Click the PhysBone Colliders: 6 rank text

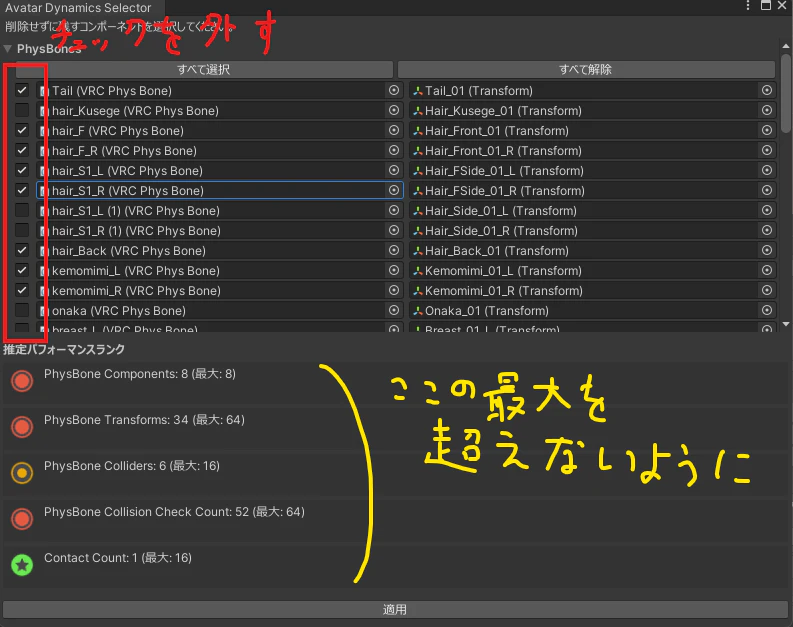pos(131,466)
